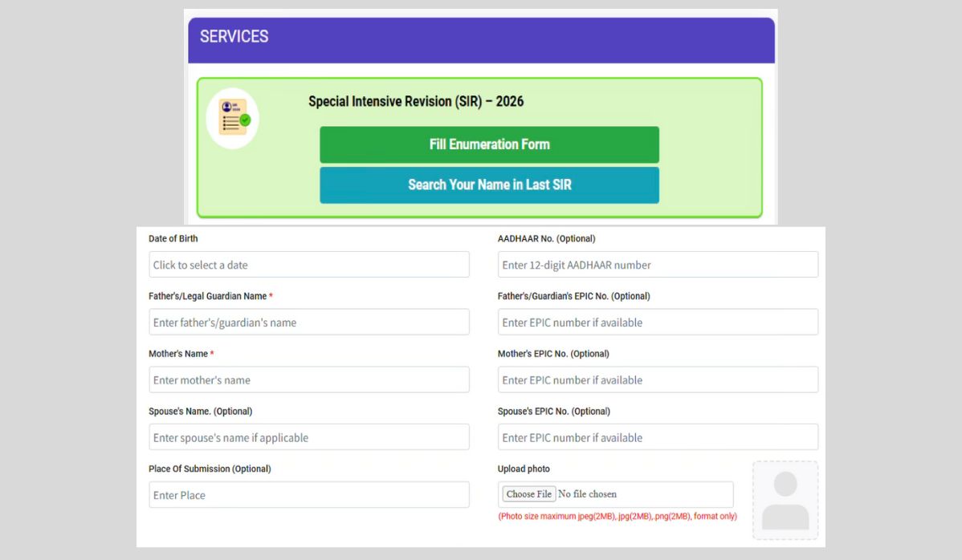Click the Choose File button
Screen dimensions: 962x560
tap(529, 494)
